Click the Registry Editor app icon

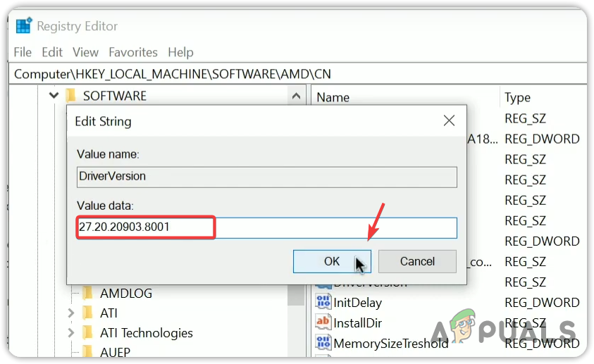click(24, 26)
